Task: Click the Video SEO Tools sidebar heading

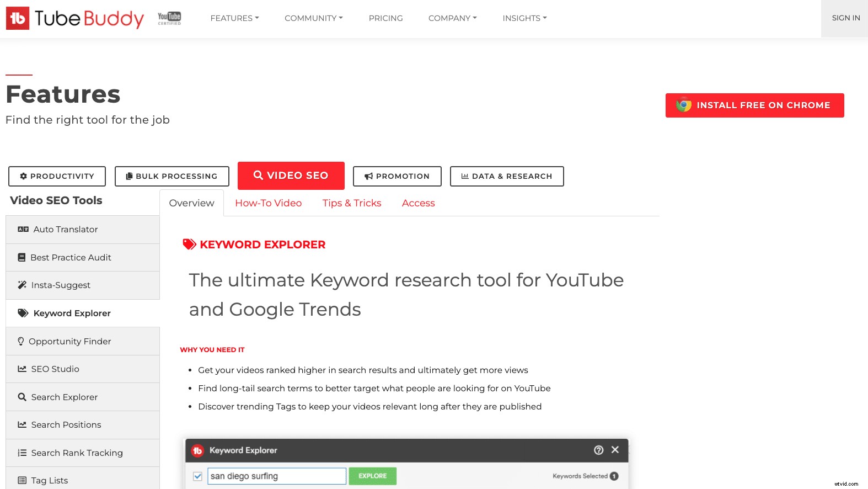Action: pyautogui.click(x=56, y=200)
